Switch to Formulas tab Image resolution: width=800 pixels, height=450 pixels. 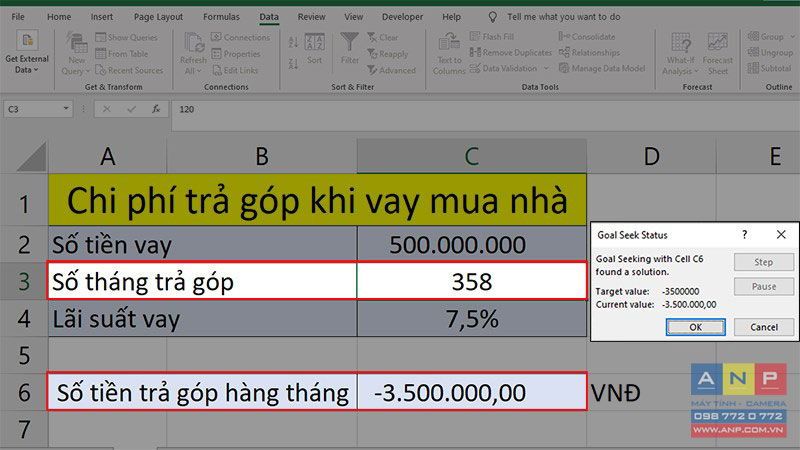point(221,17)
